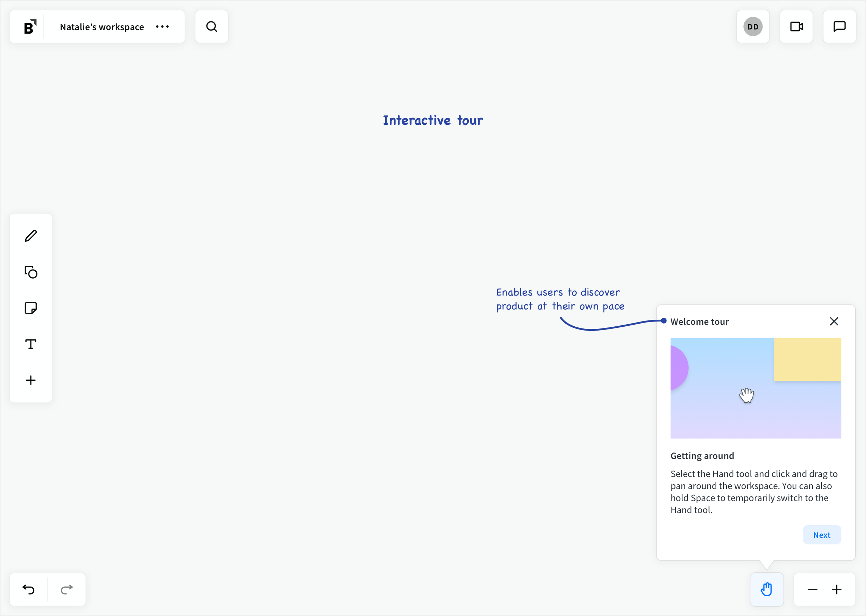866x616 pixels.
Task: Select the Sticky note tool
Action: pos(31,308)
